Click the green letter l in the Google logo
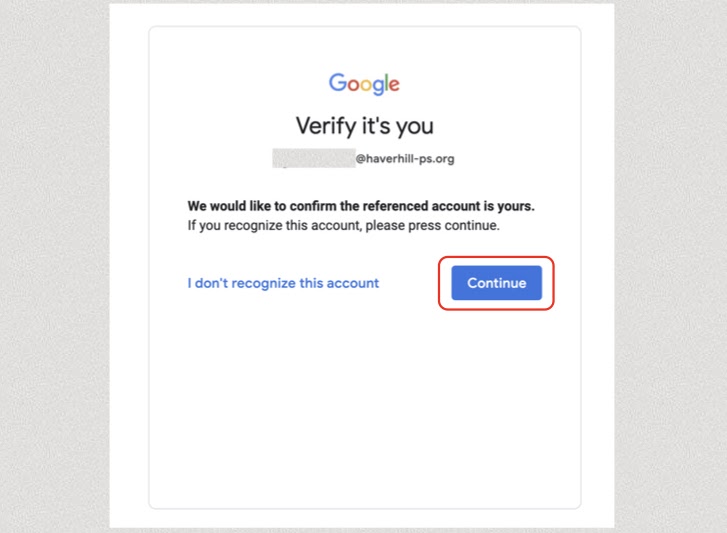 pos(386,84)
